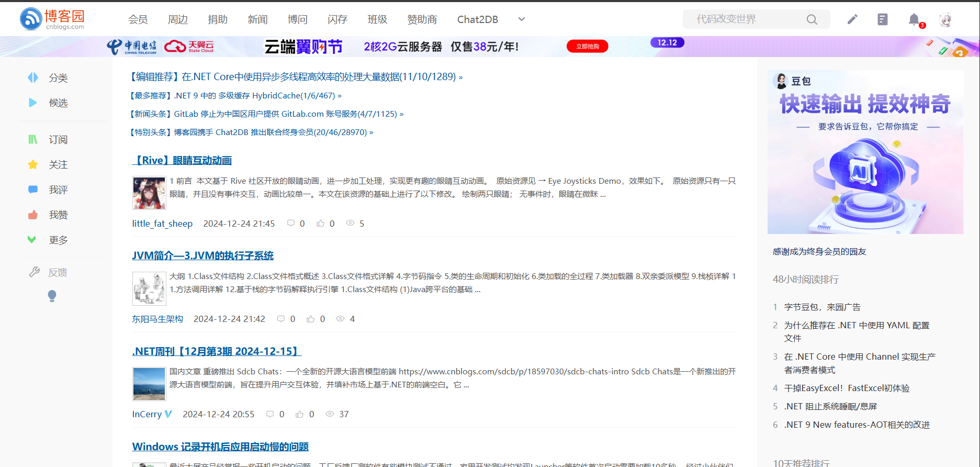Open the 豆包 AI cloud advertisement image
980x467 pixels.
(865, 152)
